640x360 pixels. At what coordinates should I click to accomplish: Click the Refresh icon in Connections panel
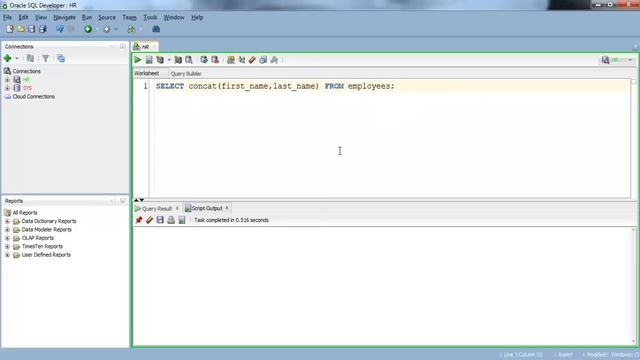click(30, 58)
